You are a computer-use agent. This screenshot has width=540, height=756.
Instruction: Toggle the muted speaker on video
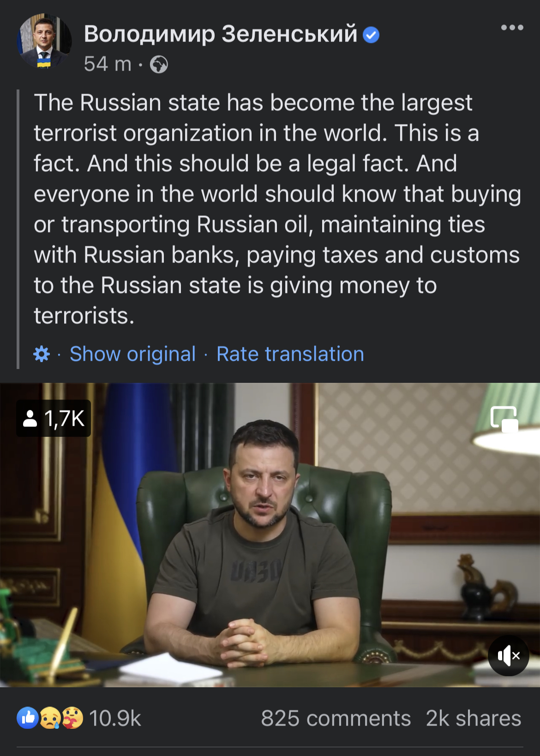click(x=509, y=655)
